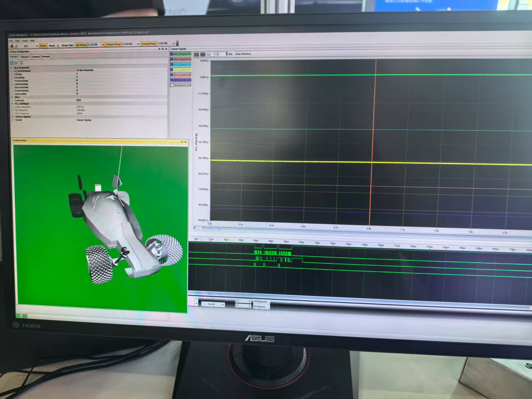This screenshot has width=532, height=399.
Task: Pin the SPI Bus Configuration panel
Action: tap(159, 49)
